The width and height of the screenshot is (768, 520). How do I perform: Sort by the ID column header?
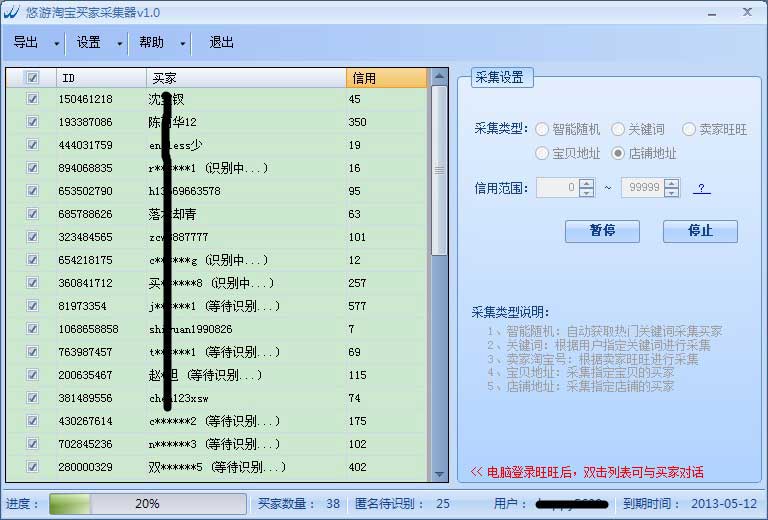tap(100, 78)
